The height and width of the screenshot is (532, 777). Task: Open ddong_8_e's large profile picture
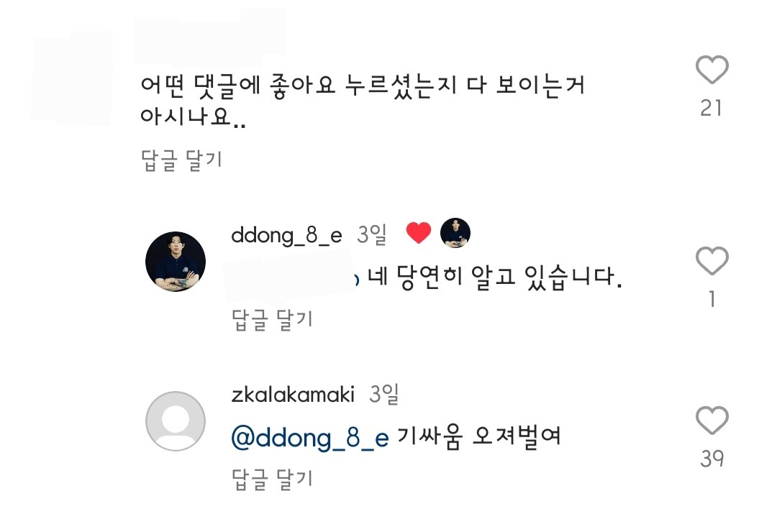(176, 261)
